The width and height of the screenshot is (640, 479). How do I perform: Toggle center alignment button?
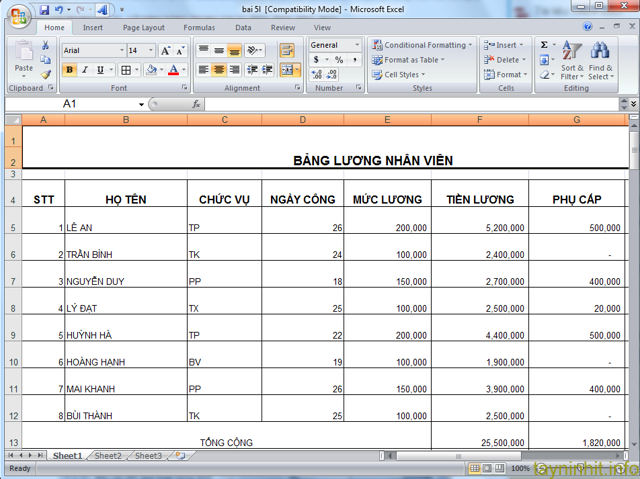coord(219,70)
